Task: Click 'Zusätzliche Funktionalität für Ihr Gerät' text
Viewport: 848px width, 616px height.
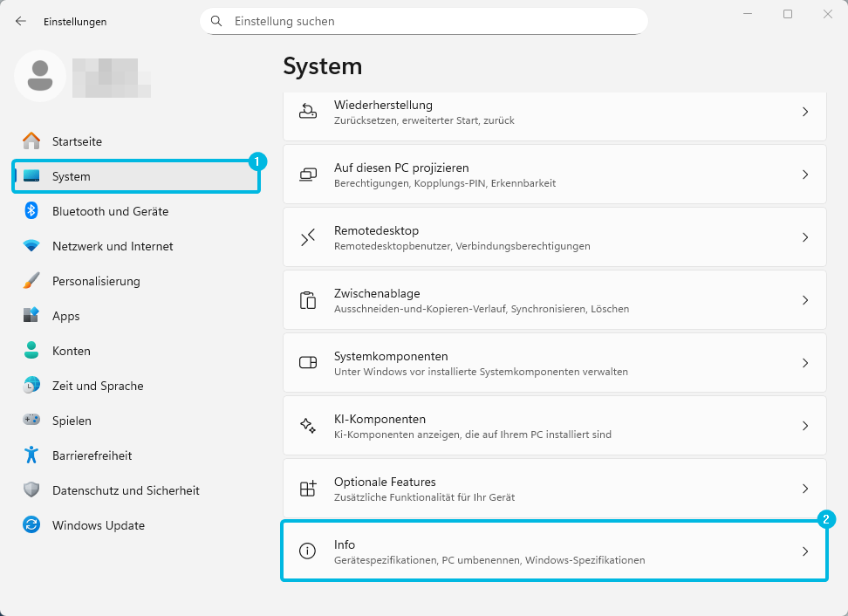Action: point(424,497)
